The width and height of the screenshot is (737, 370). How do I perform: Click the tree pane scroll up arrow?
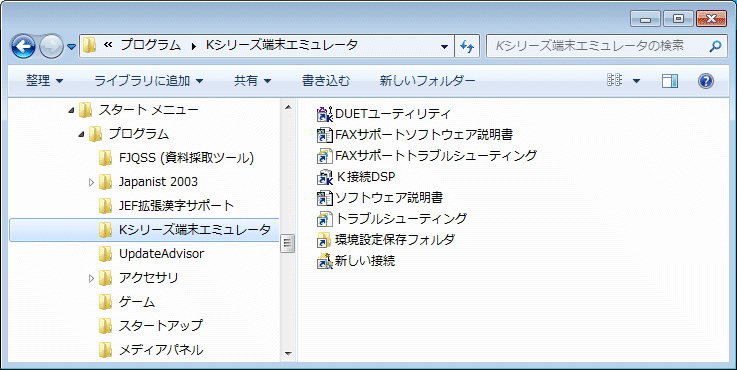point(288,108)
